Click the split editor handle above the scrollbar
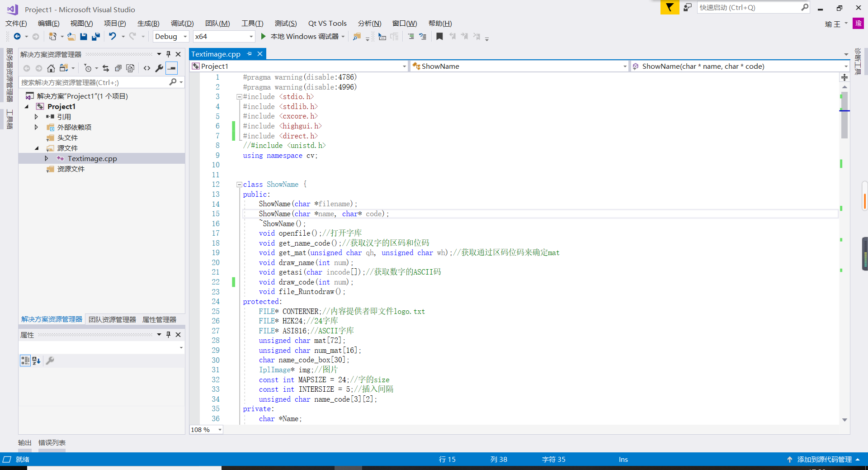Viewport: 868px width, 470px height. coord(844,77)
